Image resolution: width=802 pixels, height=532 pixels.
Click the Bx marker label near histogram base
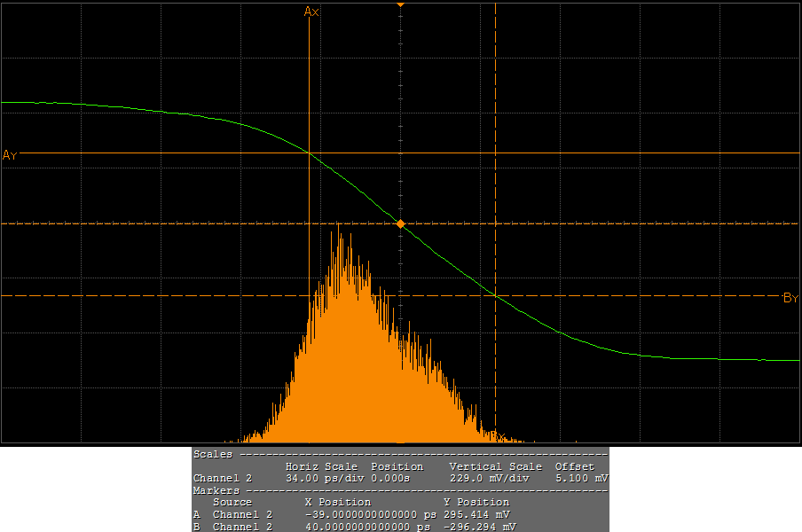tap(501, 437)
